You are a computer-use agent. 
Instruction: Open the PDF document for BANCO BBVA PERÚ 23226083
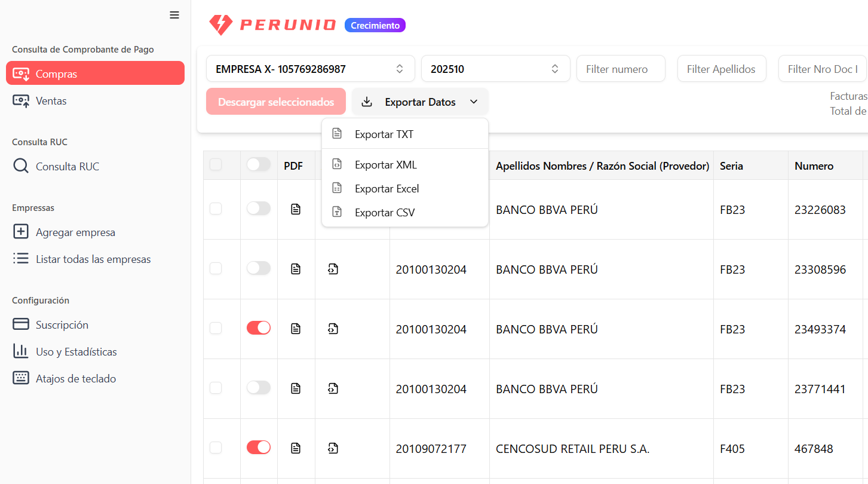(x=296, y=208)
